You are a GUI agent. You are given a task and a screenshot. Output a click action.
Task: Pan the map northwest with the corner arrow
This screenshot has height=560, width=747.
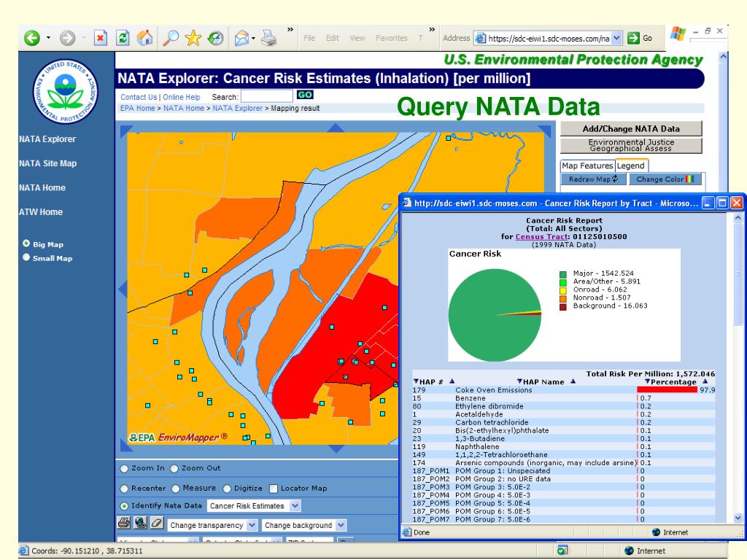pyautogui.click(x=125, y=131)
